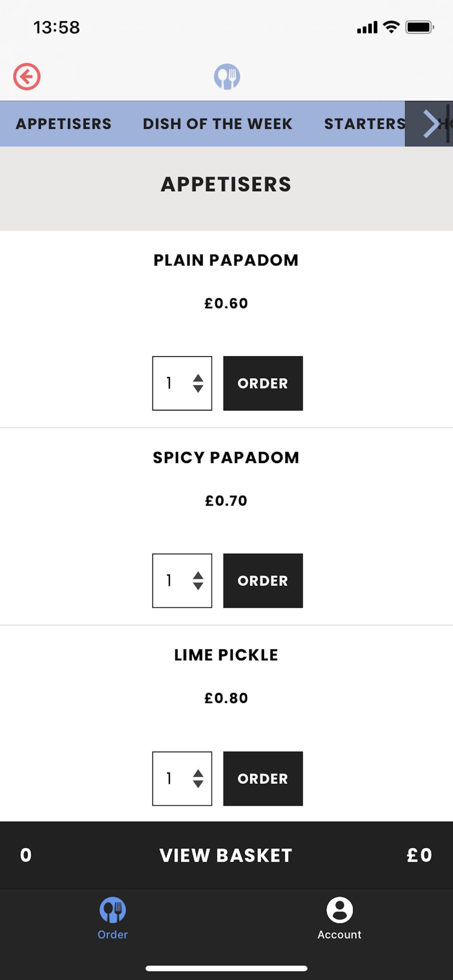Viewport: 453px width, 980px height.
Task: Open Spicy Papadom quantity selector
Action: point(182,581)
